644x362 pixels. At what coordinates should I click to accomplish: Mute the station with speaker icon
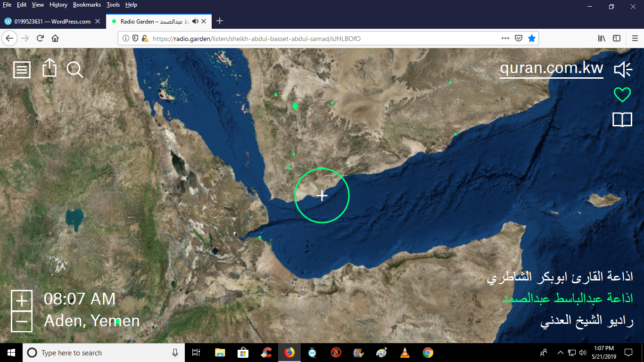pyautogui.click(x=622, y=70)
